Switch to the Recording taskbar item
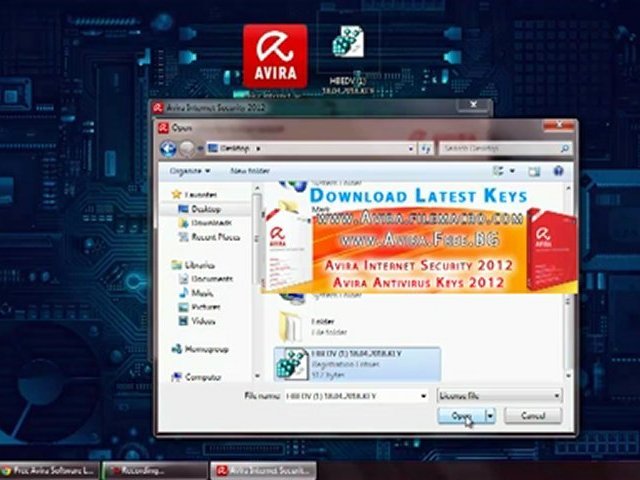Image resolution: width=640 pixels, height=480 pixels. (x=155, y=471)
